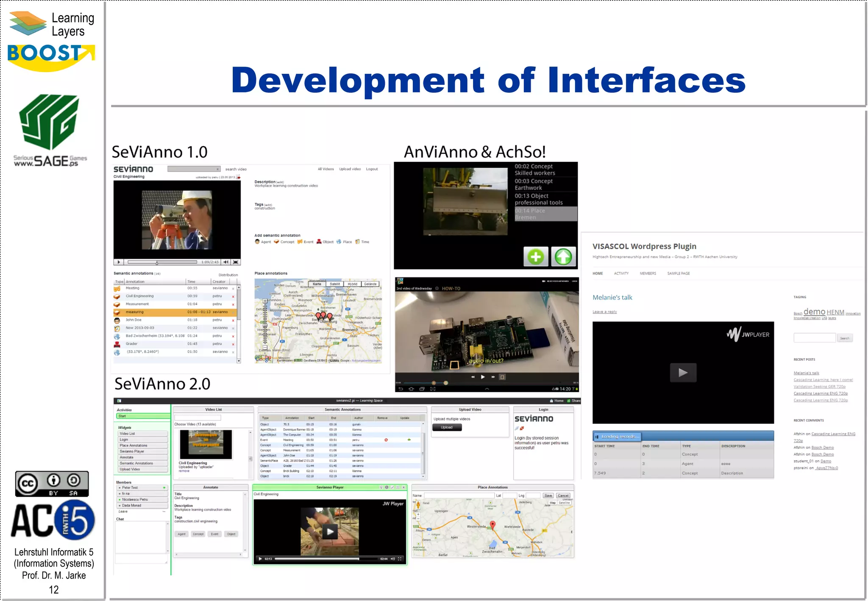Click the black Upload button
Screen dimensions: 868x601
(x=447, y=427)
